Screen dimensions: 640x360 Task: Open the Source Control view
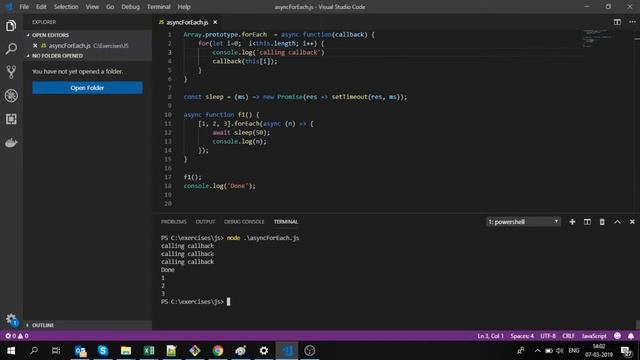coord(11,72)
